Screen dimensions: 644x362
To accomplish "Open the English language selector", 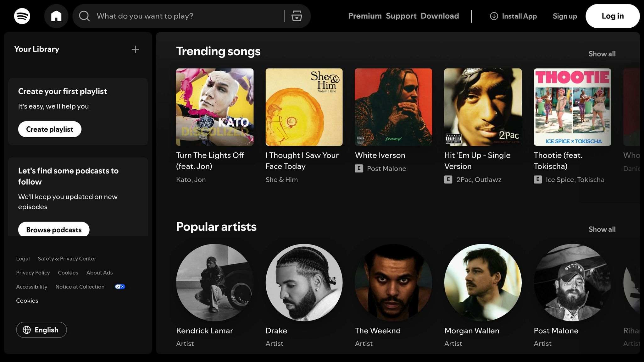I will [x=41, y=330].
